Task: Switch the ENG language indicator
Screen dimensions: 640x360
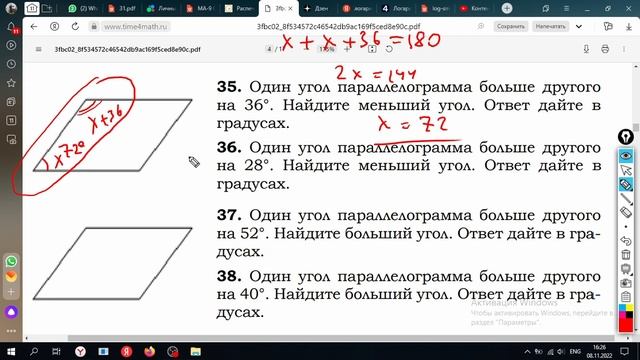Action: pyautogui.click(x=575, y=351)
